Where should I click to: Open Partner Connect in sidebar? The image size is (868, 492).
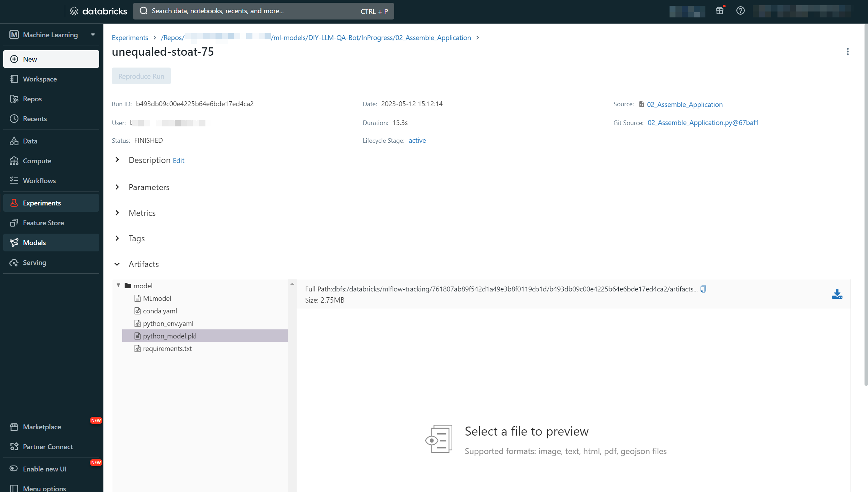(x=48, y=447)
